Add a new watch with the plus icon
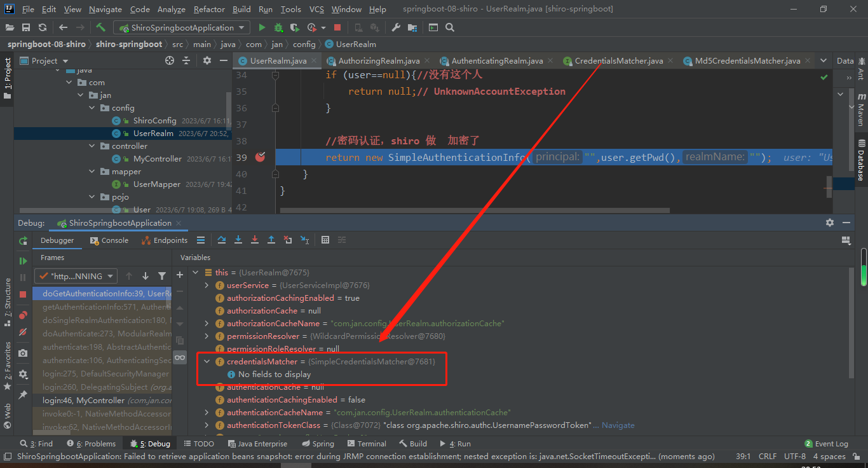The image size is (868, 468). pos(180,275)
